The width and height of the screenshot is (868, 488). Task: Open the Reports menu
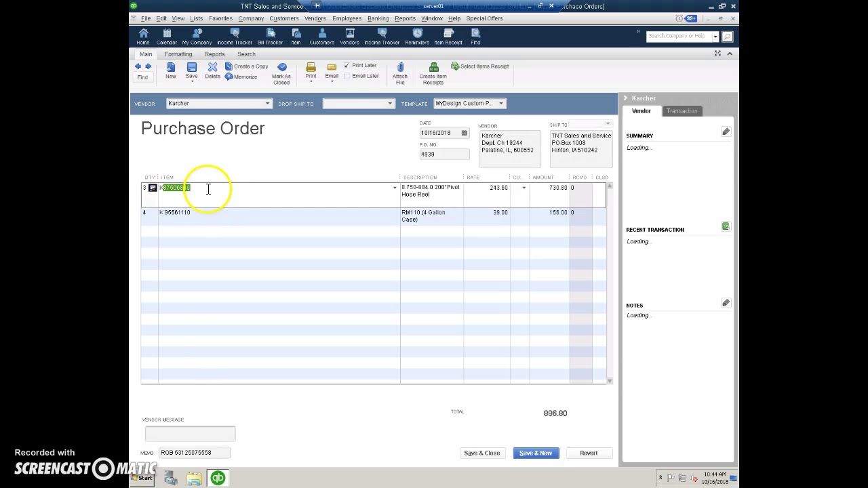405,18
